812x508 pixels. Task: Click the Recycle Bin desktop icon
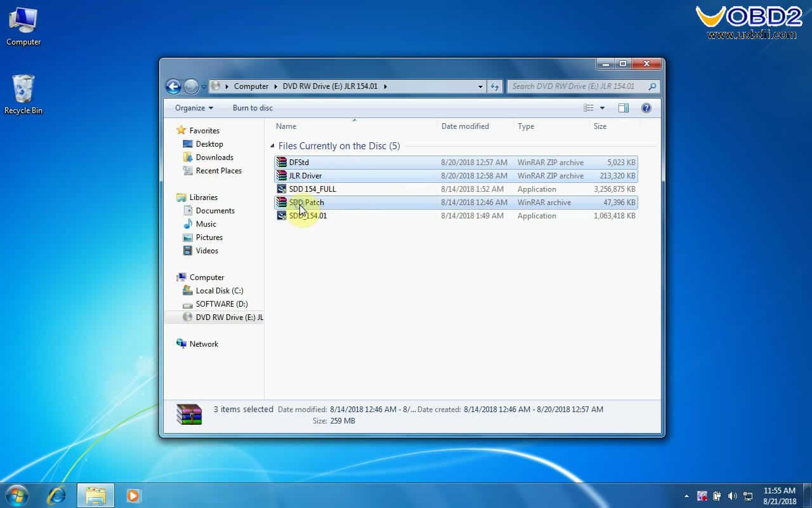click(23, 95)
